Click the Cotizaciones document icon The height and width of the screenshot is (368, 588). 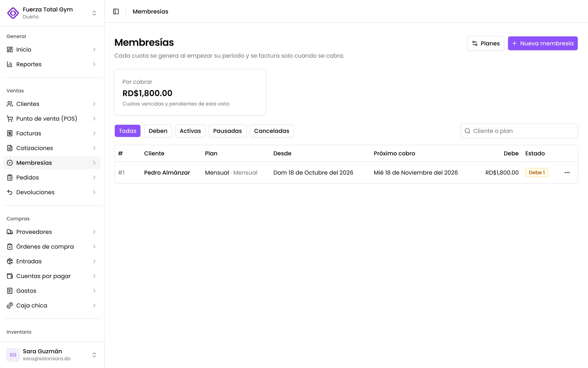[x=10, y=148]
